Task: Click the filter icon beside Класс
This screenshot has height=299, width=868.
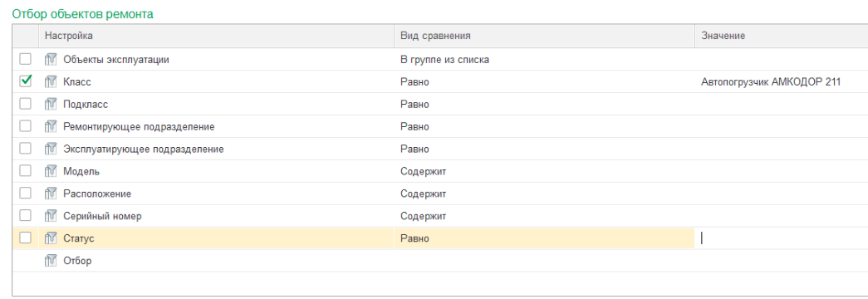Action: click(51, 82)
